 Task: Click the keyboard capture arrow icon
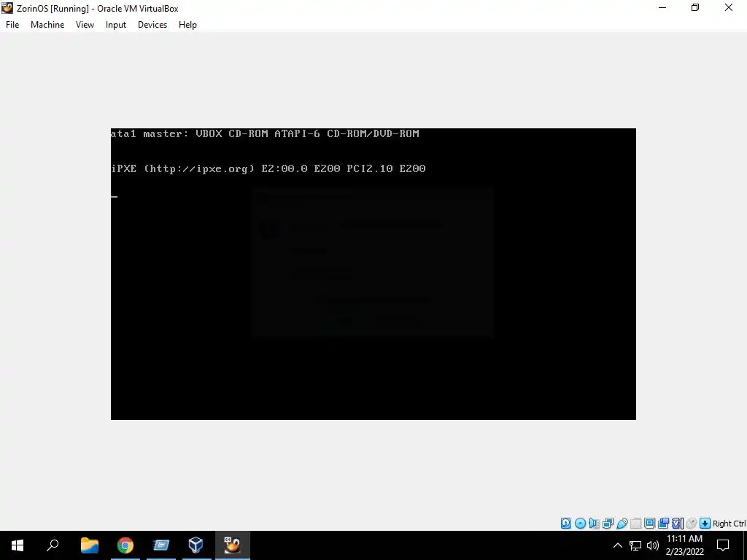tap(705, 524)
